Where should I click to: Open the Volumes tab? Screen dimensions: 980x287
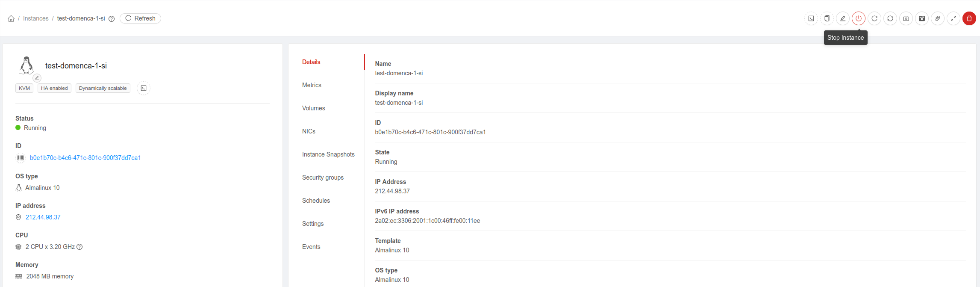coord(313,108)
